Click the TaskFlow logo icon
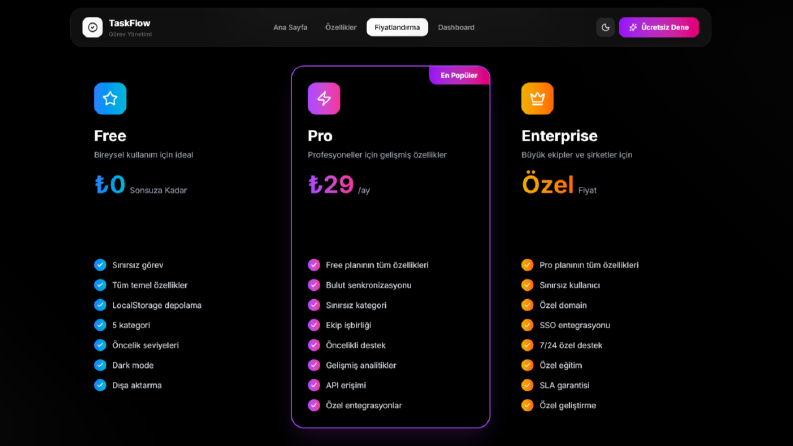793x446 pixels. point(93,27)
